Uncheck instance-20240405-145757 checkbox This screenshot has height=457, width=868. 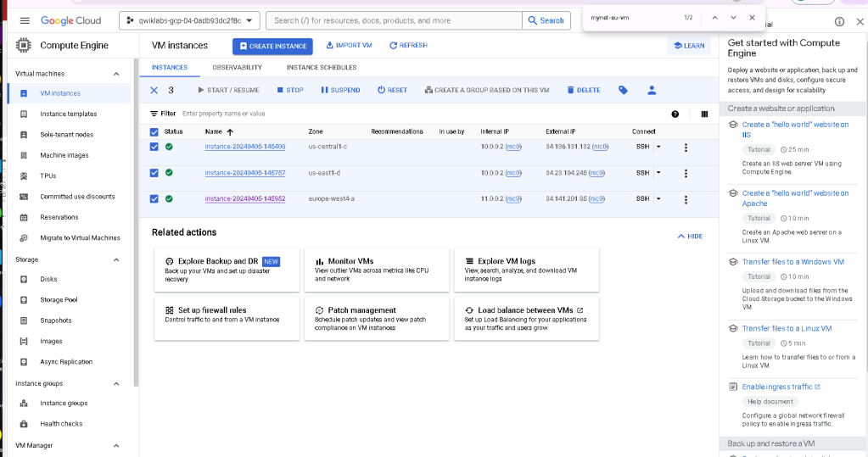(x=154, y=173)
